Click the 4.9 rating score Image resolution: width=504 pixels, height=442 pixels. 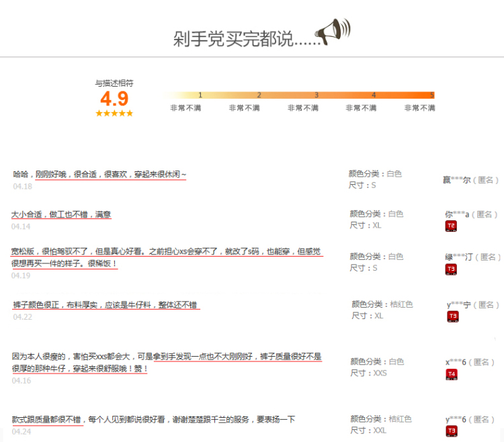click(x=114, y=99)
